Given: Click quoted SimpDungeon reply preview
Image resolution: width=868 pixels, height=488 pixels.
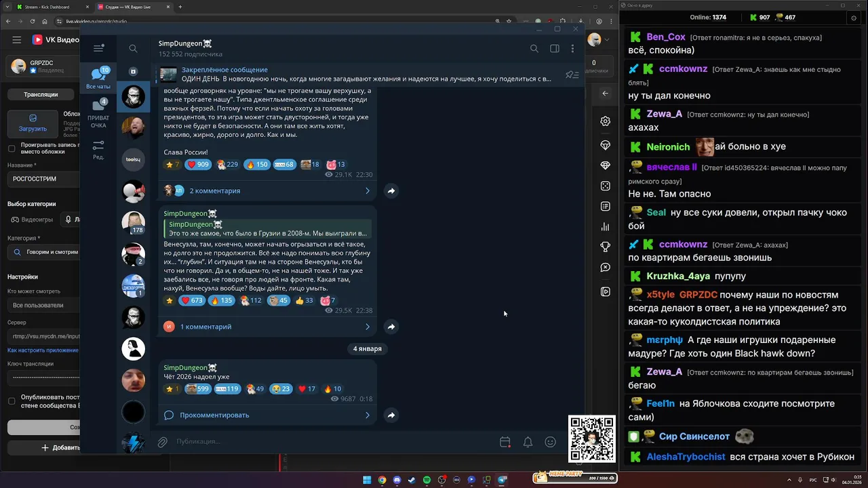Looking at the screenshot, I should (x=268, y=229).
